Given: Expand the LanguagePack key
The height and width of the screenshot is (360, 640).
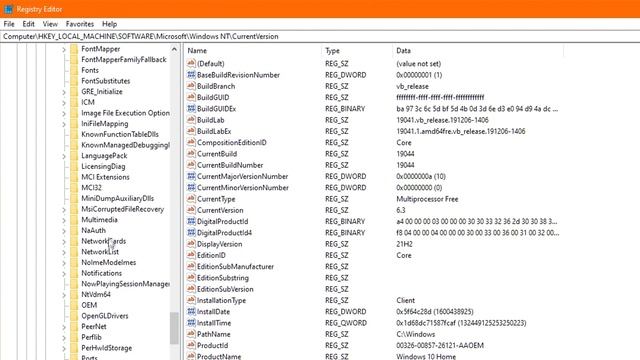Looking at the screenshot, I should 64,156.
